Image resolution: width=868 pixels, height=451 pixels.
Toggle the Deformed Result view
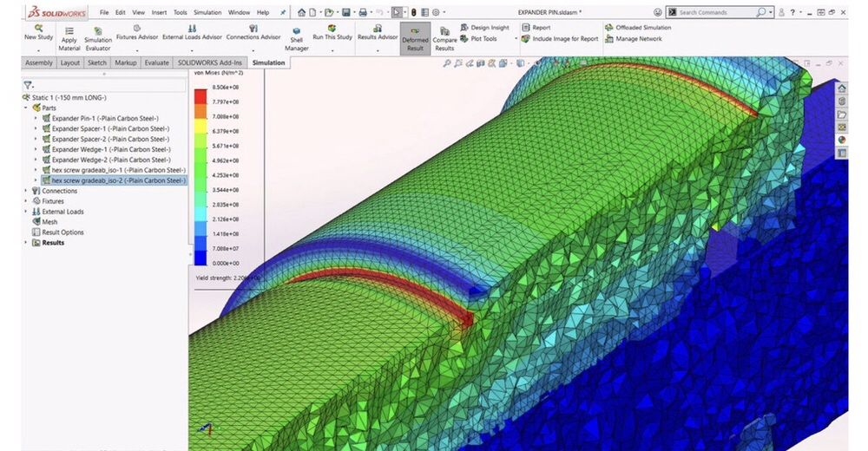tap(415, 39)
